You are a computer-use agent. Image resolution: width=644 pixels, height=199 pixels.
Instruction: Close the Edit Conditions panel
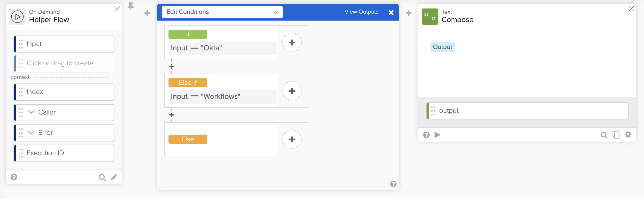tap(391, 13)
